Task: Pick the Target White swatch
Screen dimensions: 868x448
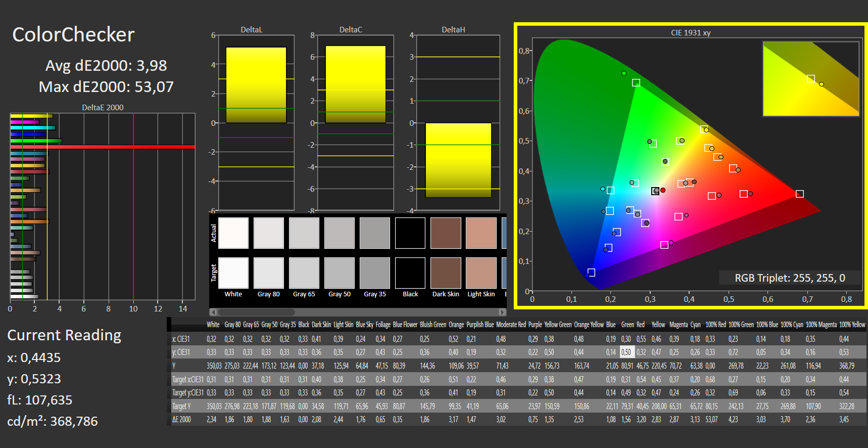Action: tap(233, 273)
